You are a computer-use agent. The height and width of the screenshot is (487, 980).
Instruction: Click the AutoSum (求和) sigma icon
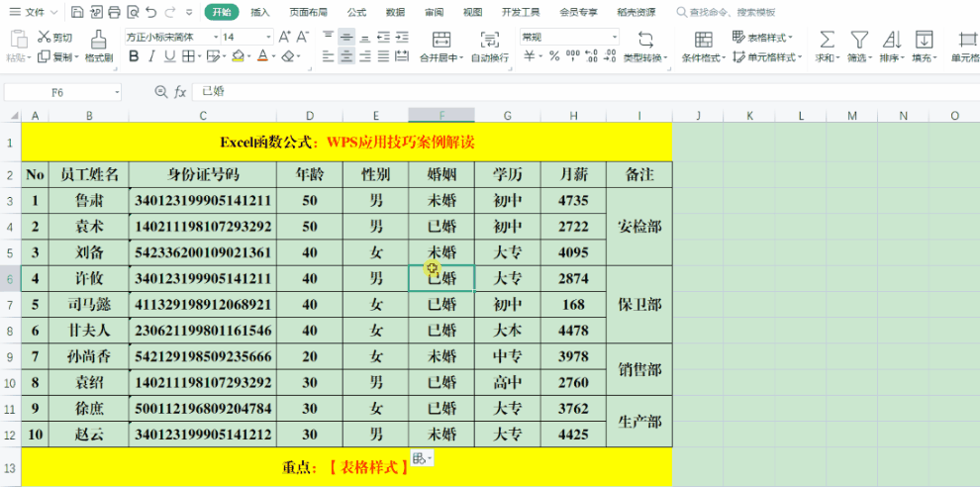tap(826, 40)
